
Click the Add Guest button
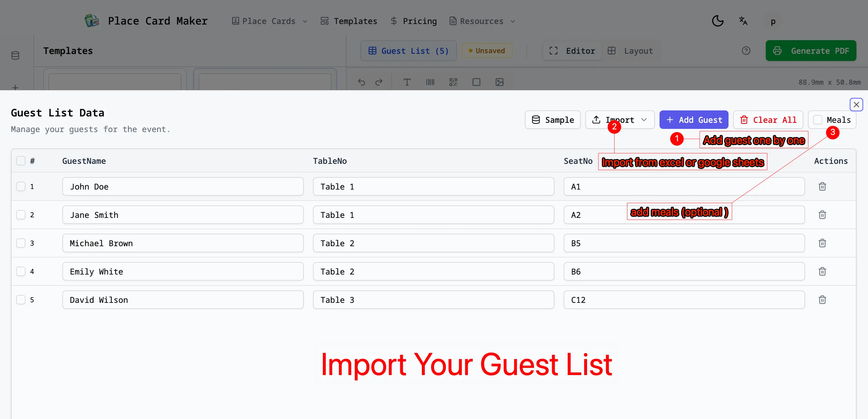[x=694, y=120]
